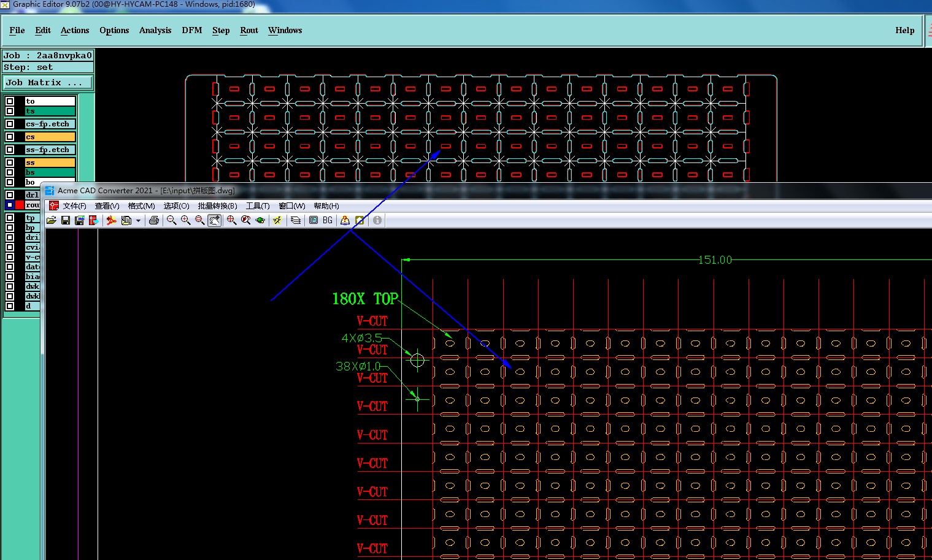The image size is (932, 560).
Task: Click the 151.00 dimension text in drawing
Action: tap(715, 260)
